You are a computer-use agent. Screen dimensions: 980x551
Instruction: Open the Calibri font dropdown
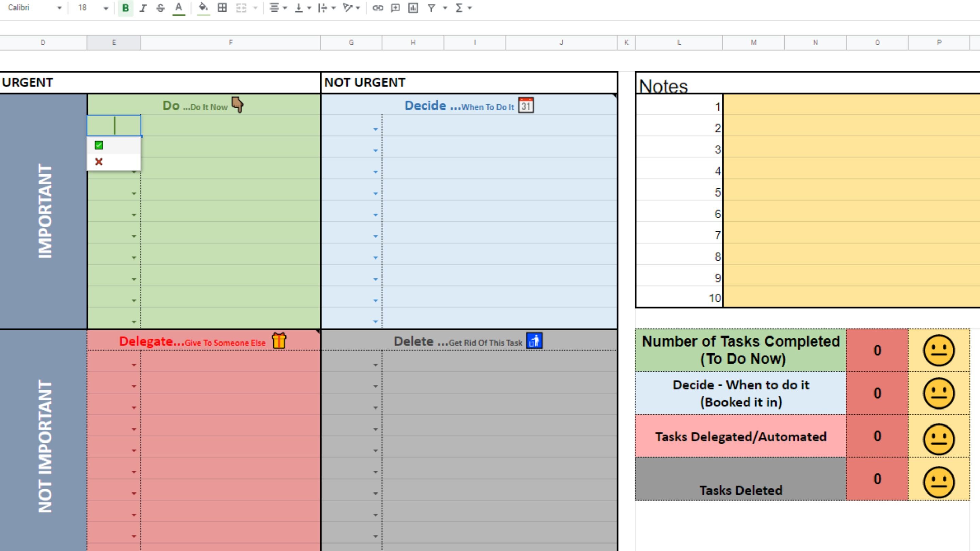(x=34, y=8)
